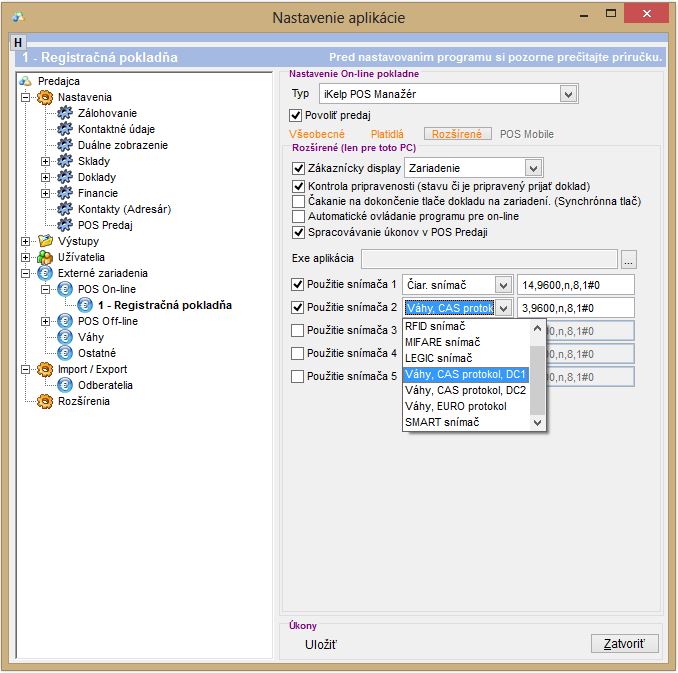
Task: Expand the Sklady tree node
Action: pos(45,161)
